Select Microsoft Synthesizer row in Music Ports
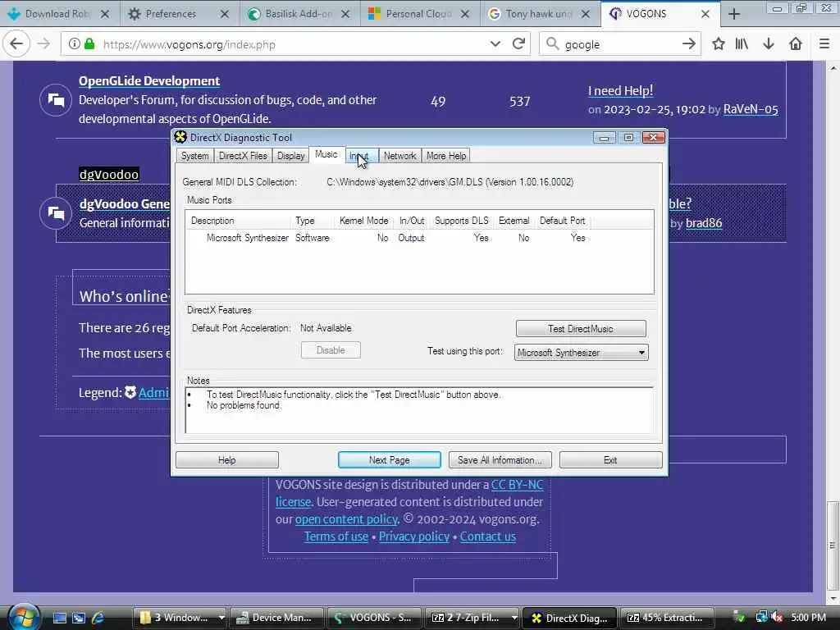Viewport: 840px width, 630px height. (x=419, y=238)
